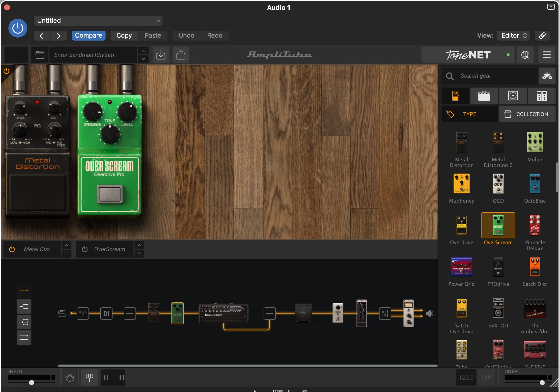Screen dimensions: 559x392
Task: Go to next preset with right arrow
Action: (58, 36)
